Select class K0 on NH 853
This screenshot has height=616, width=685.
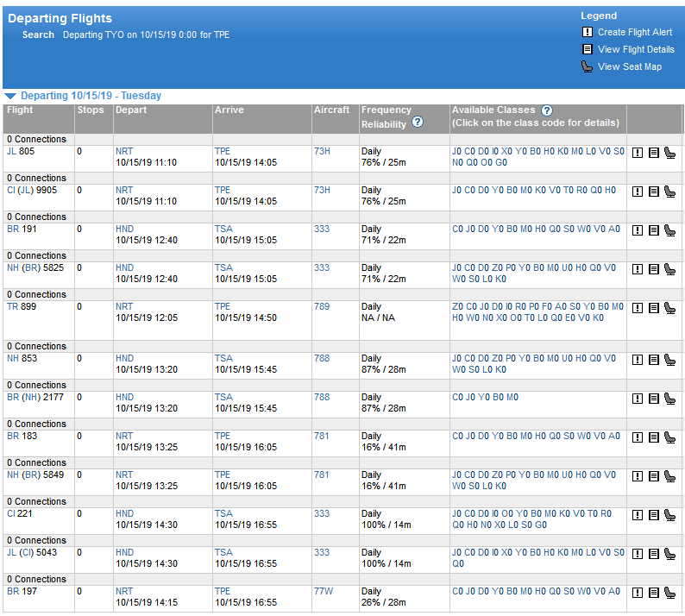500,370
